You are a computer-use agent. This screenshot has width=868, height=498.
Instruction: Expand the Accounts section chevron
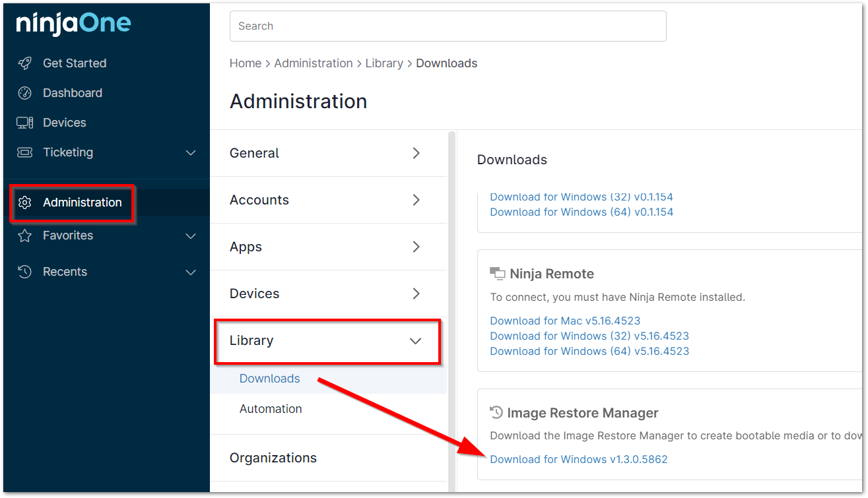tap(415, 199)
